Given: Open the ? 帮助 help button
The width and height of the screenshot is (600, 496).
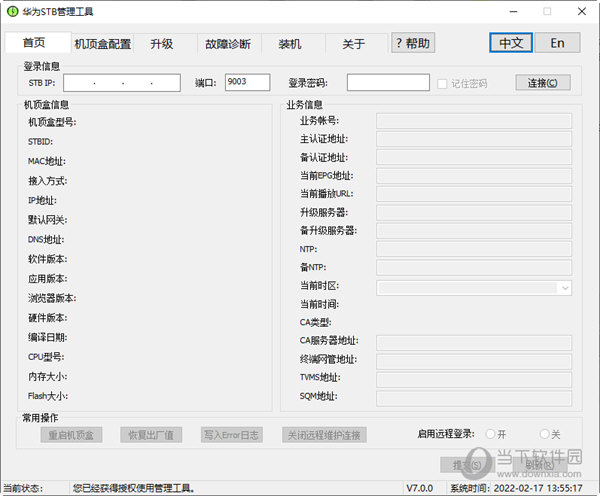Looking at the screenshot, I should pos(412,43).
